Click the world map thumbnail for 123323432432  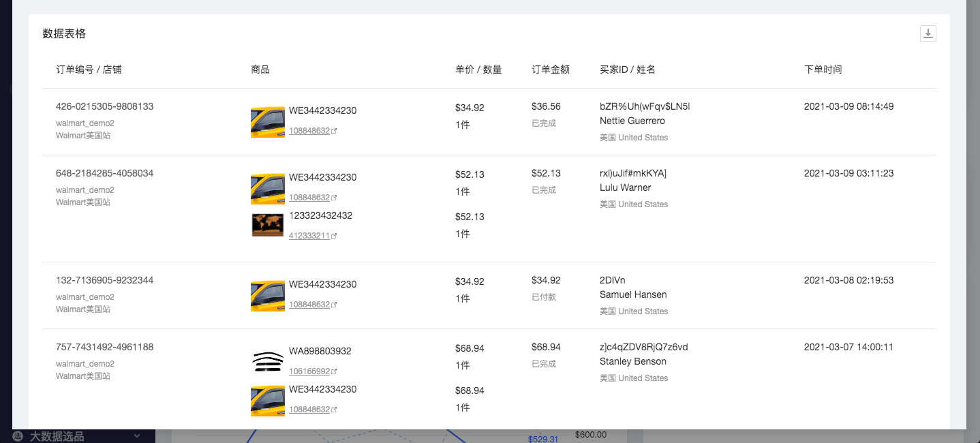pyautogui.click(x=268, y=225)
